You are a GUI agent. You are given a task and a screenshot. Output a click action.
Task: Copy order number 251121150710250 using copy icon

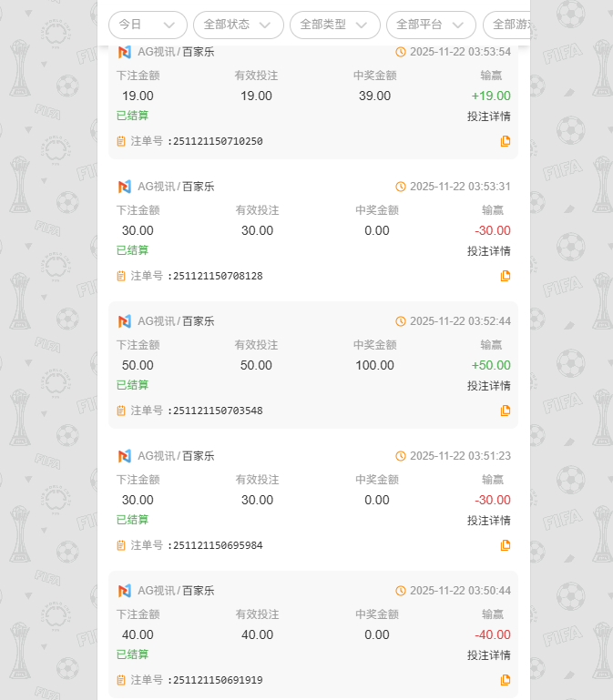(x=506, y=141)
